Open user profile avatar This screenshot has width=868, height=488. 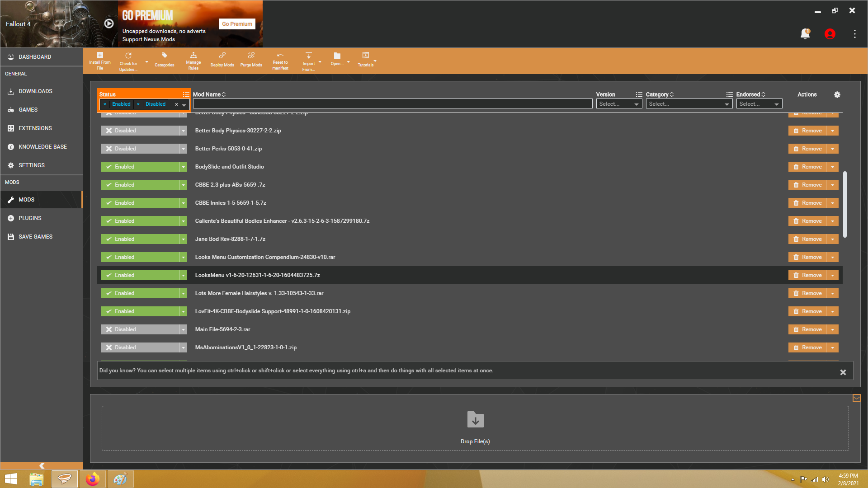tap(830, 34)
